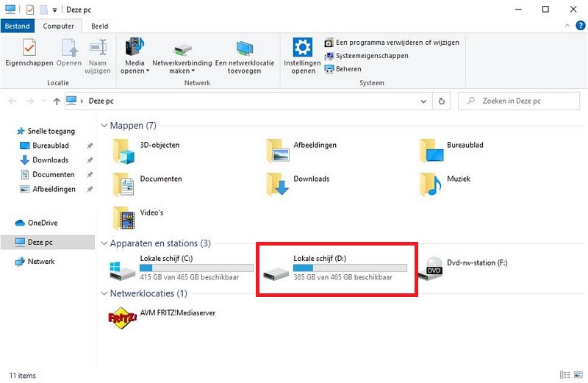Select Netwerk in the sidebar
This screenshot has width=588, height=383.
point(35,262)
